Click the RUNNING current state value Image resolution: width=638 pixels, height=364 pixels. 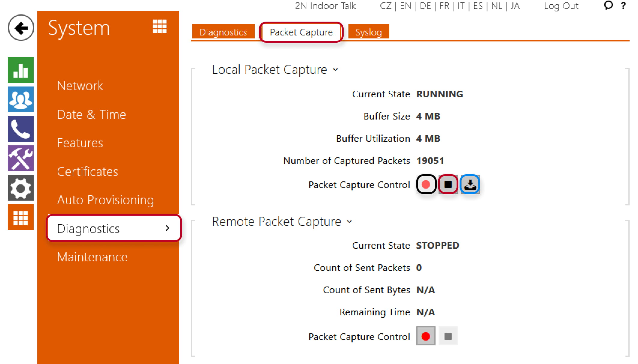(x=439, y=94)
